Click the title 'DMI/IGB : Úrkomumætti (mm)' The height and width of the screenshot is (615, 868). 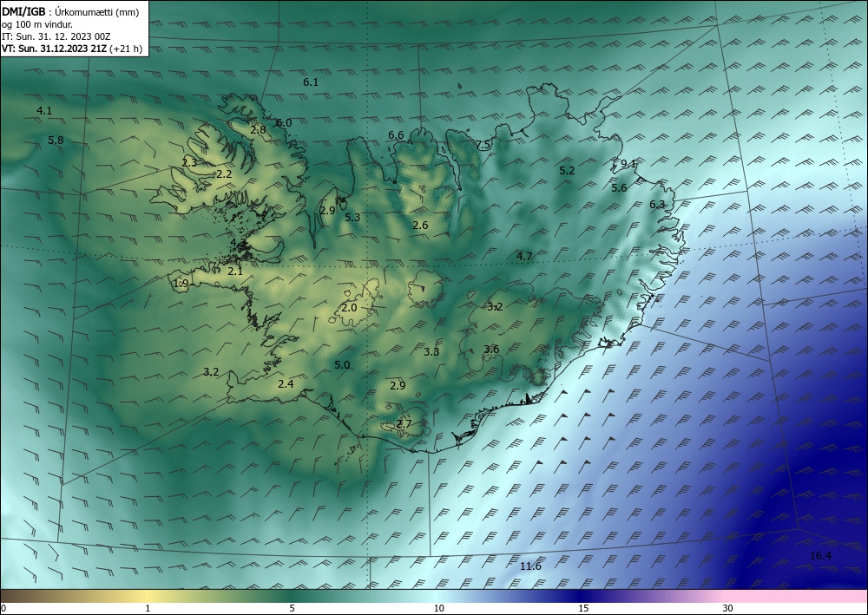click(70, 12)
